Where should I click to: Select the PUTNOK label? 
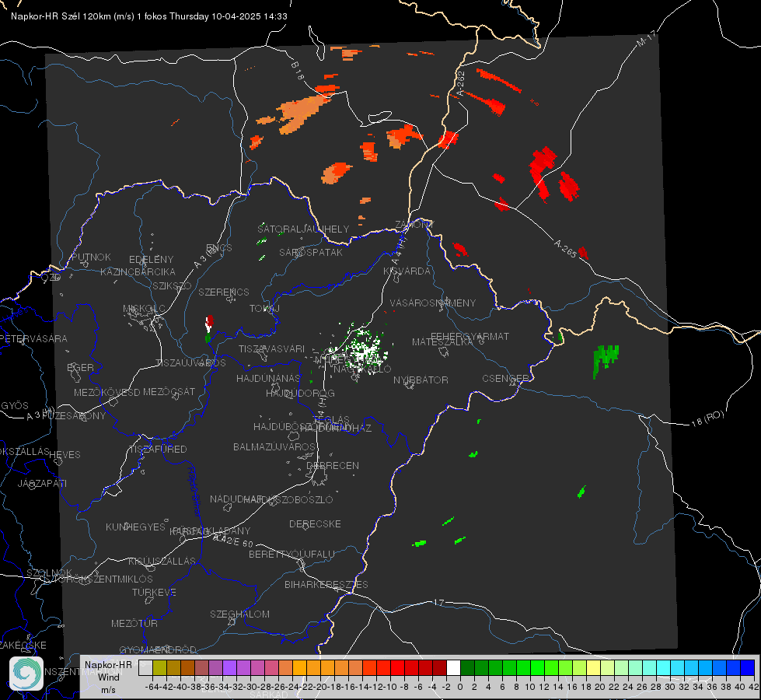[91, 257]
